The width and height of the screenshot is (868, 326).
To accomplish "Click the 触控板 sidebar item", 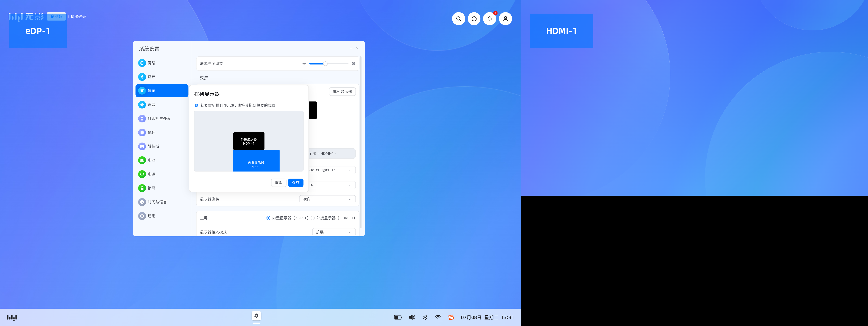I will tap(162, 147).
